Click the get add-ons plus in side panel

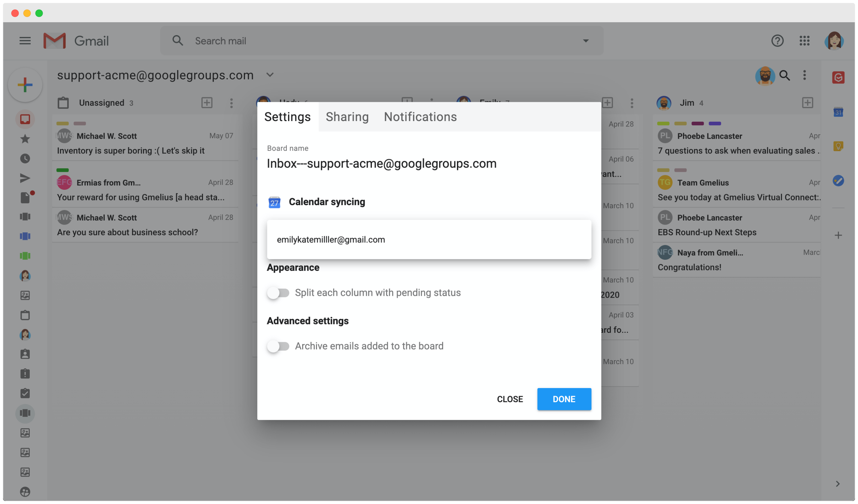click(x=838, y=235)
